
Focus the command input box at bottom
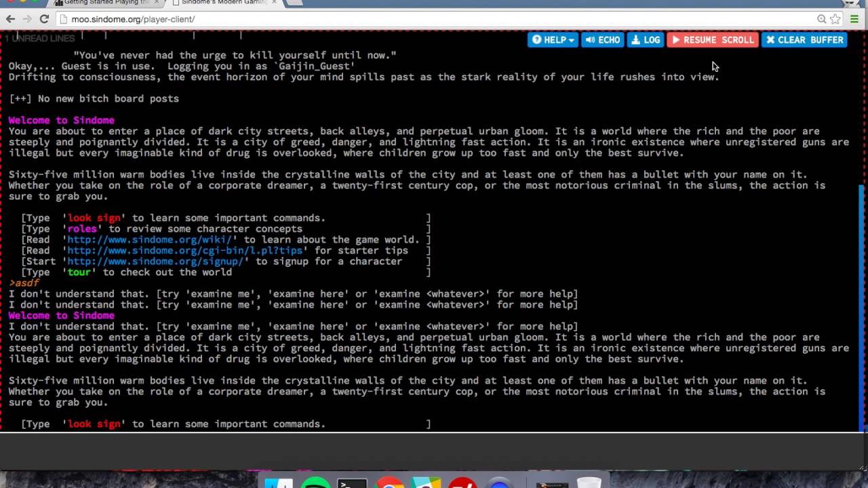tap(434, 449)
